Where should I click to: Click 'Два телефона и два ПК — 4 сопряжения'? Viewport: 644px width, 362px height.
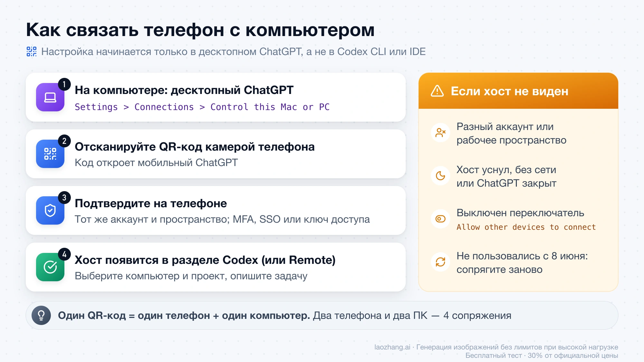tap(412, 315)
